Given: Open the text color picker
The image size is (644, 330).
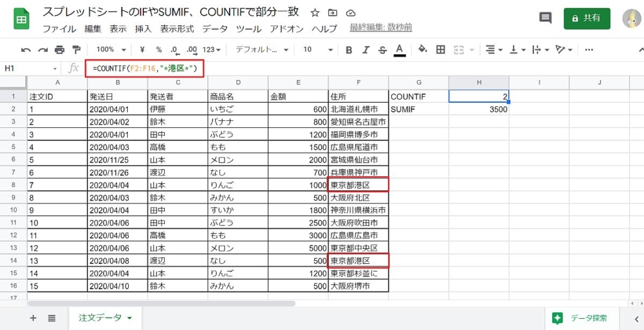Looking at the screenshot, I should click(x=399, y=50).
